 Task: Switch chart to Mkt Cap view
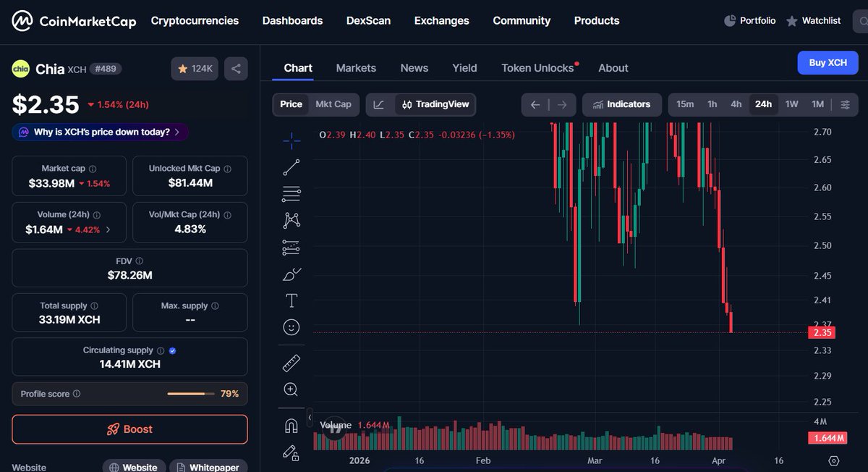click(333, 104)
